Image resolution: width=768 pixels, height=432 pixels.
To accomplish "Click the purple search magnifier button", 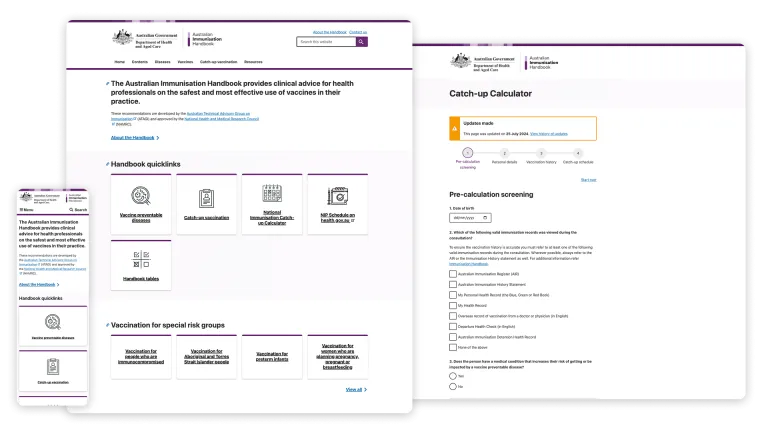I will click(361, 42).
